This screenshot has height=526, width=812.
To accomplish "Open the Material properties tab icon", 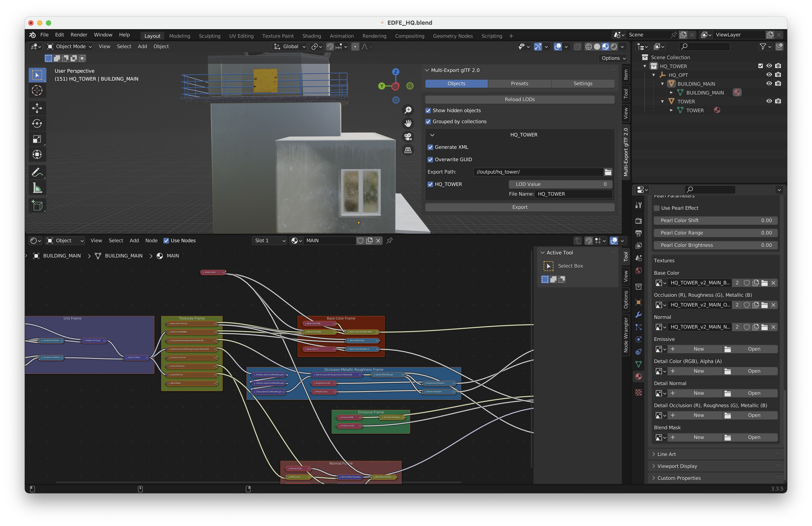I will coord(638,377).
